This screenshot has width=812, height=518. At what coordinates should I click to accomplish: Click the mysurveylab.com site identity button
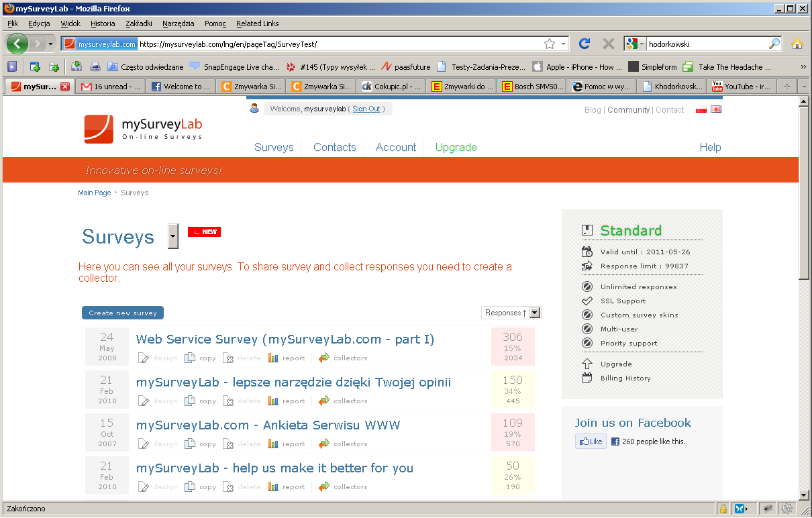click(100, 44)
